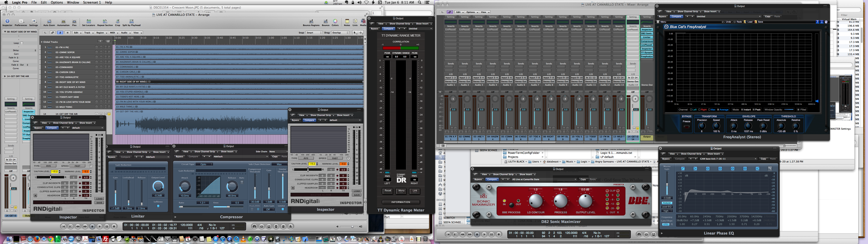Open FileZilla from the Dock
The height and width of the screenshot is (244, 868).
[106, 239]
